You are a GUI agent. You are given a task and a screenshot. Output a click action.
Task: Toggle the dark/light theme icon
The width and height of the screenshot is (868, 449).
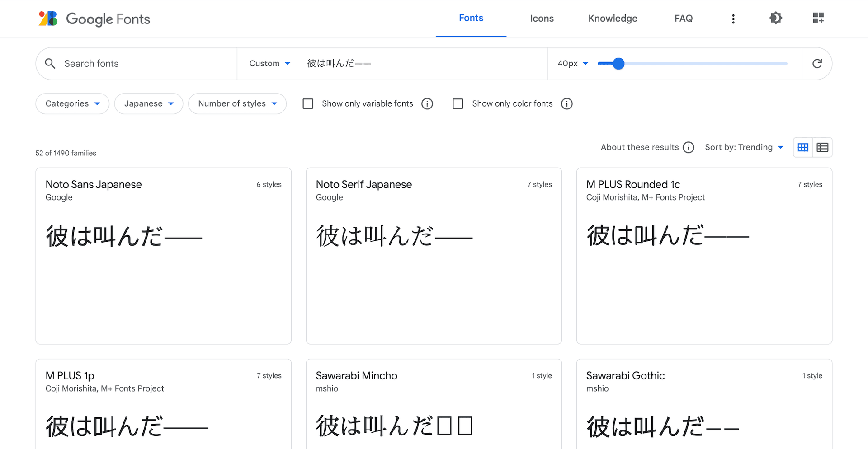776,18
